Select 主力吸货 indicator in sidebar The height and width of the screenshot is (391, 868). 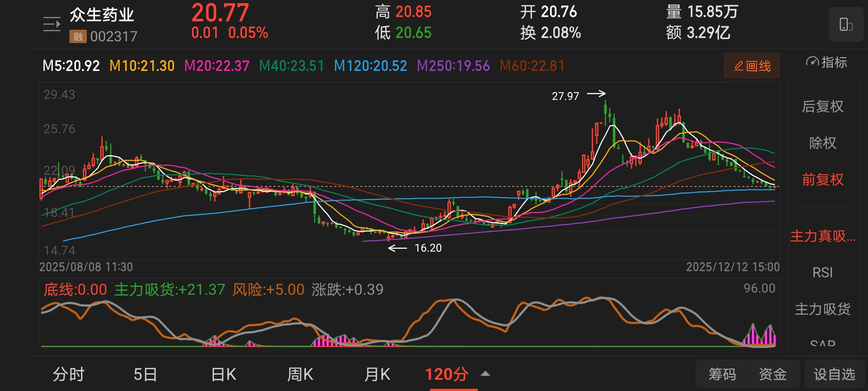pos(822,309)
